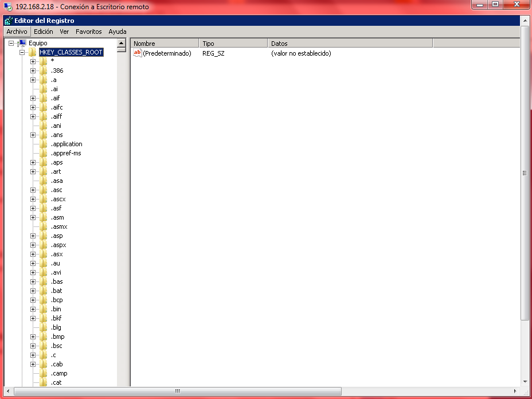Click the .cab key folder icon

point(44,364)
